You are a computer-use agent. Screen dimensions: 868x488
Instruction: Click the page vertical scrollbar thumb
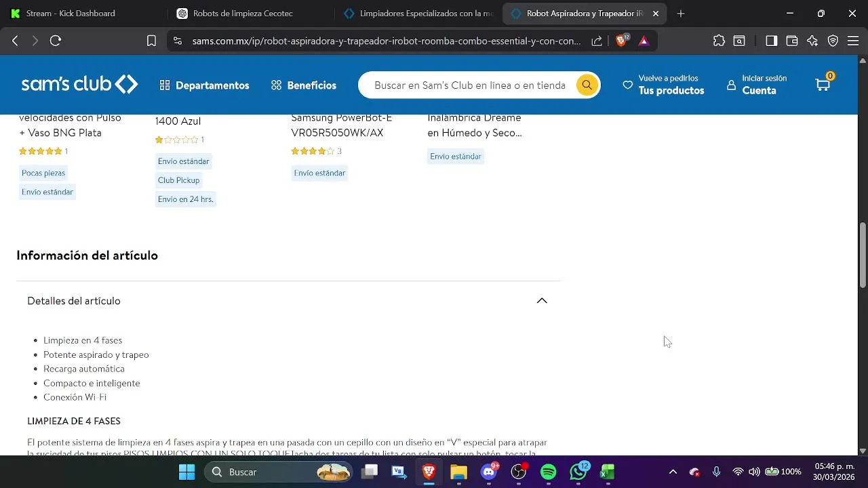tap(863, 255)
